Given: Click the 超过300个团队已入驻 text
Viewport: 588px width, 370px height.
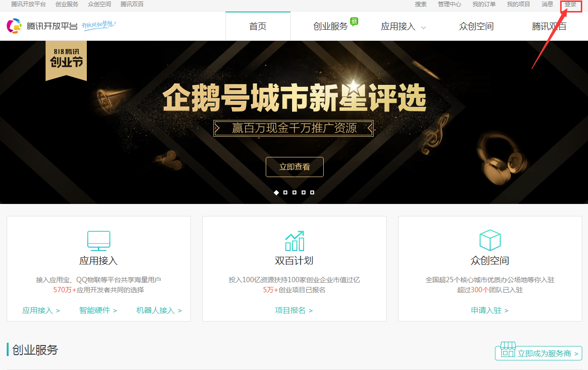Looking at the screenshot, I should [490, 290].
